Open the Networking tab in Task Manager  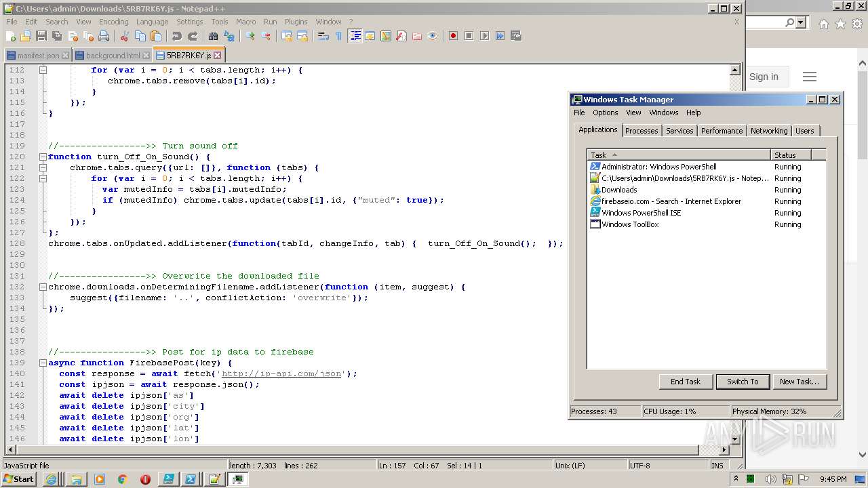[769, 131]
